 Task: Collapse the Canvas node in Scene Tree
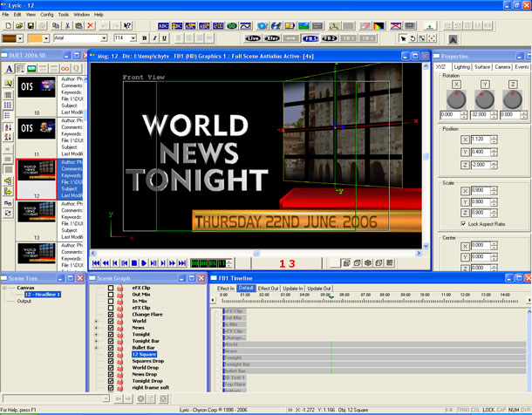coord(4,288)
